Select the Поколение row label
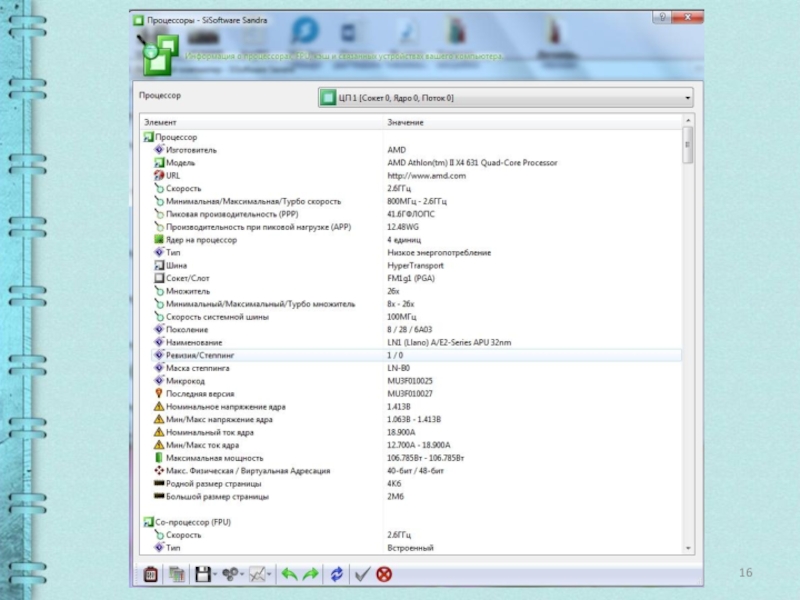800x600 pixels. [x=187, y=330]
